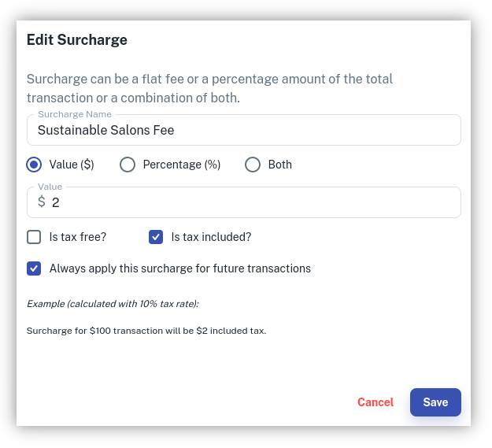The height and width of the screenshot is (448, 492).
Task: Click the dollar sign prefix in Value field
Action: pos(42,202)
